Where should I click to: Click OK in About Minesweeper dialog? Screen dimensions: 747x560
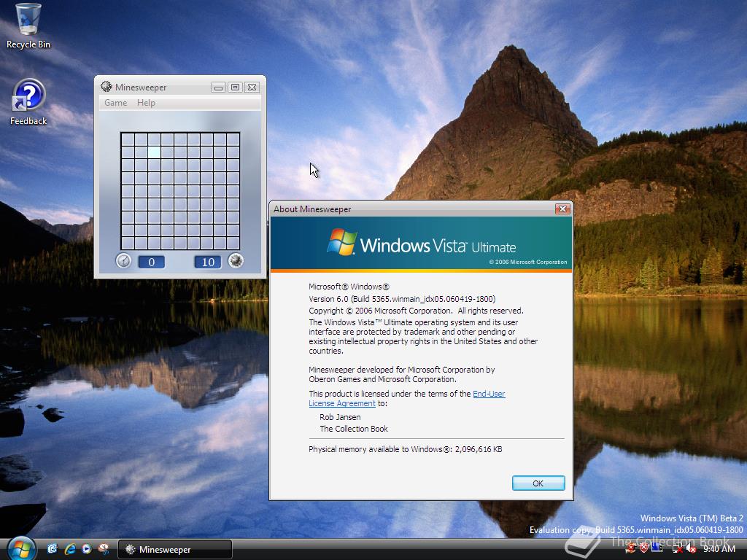[538, 483]
